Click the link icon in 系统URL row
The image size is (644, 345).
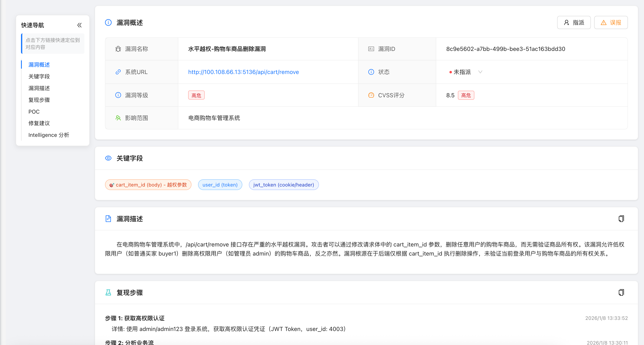118,72
